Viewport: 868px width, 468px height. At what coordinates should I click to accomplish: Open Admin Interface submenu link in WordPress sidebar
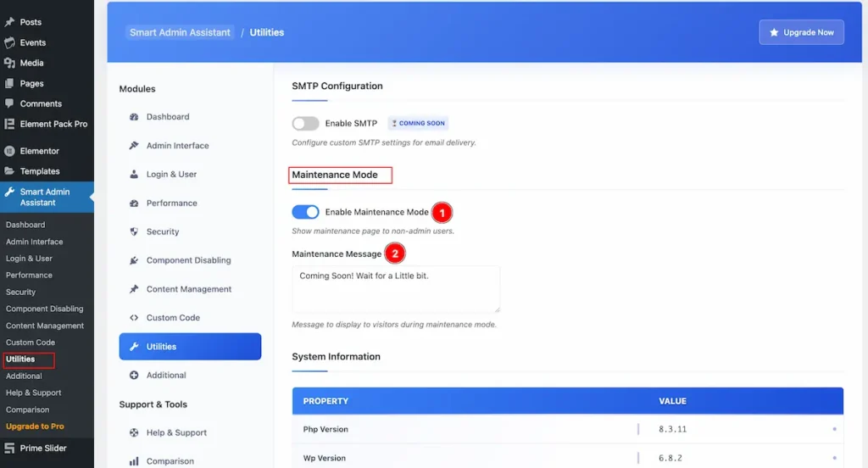point(34,242)
